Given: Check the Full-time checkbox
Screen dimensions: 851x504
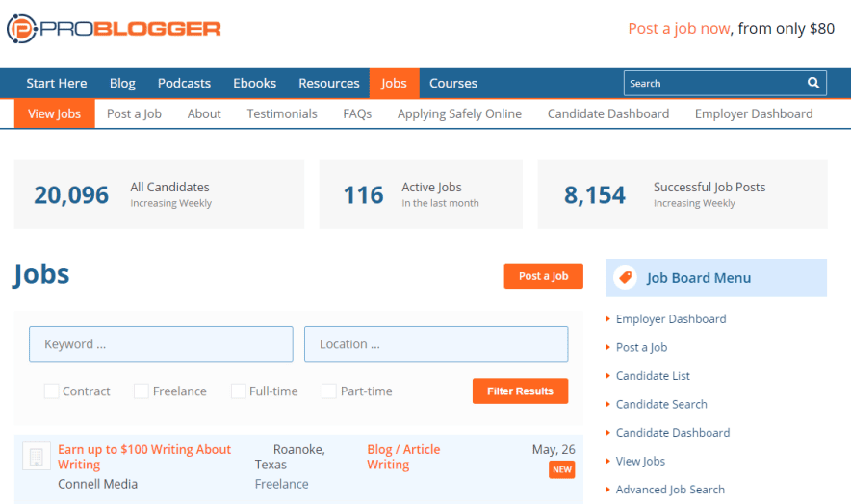Looking at the screenshot, I should pos(238,391).
